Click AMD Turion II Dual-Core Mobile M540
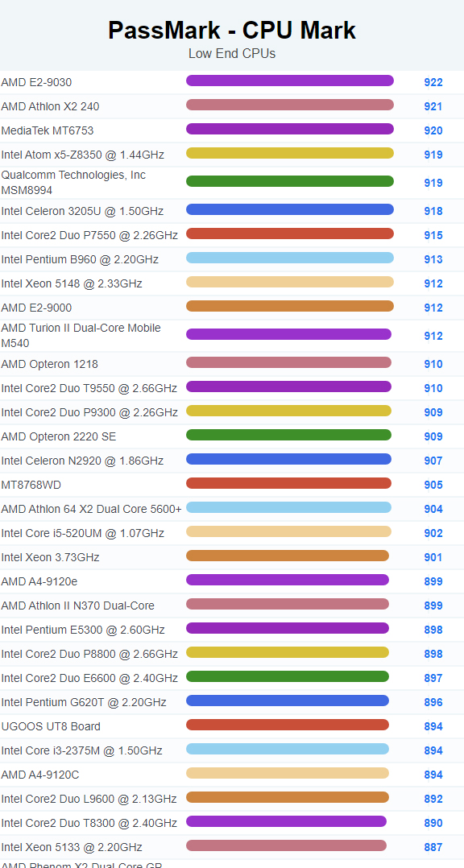The width and height of the screenshot is (464, 868). [x=81, y=336]
